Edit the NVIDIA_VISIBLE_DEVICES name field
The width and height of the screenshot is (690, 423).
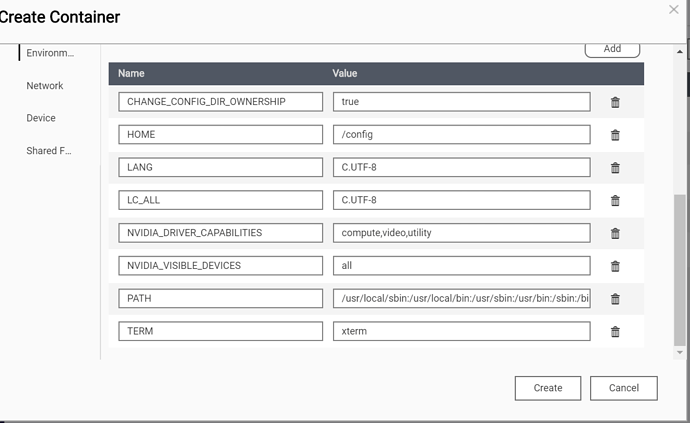(220, 265)
